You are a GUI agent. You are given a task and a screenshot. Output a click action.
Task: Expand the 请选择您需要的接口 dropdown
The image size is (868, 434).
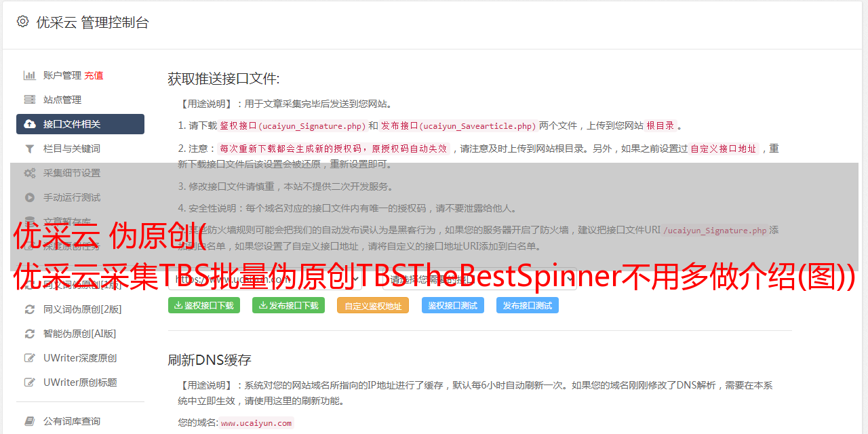pos(479,279)
